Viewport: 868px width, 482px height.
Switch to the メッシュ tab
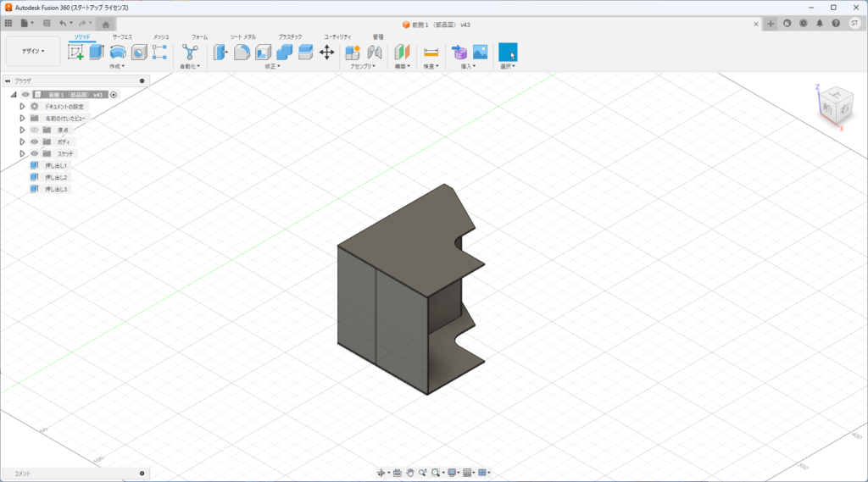click(x=161, y=37)
